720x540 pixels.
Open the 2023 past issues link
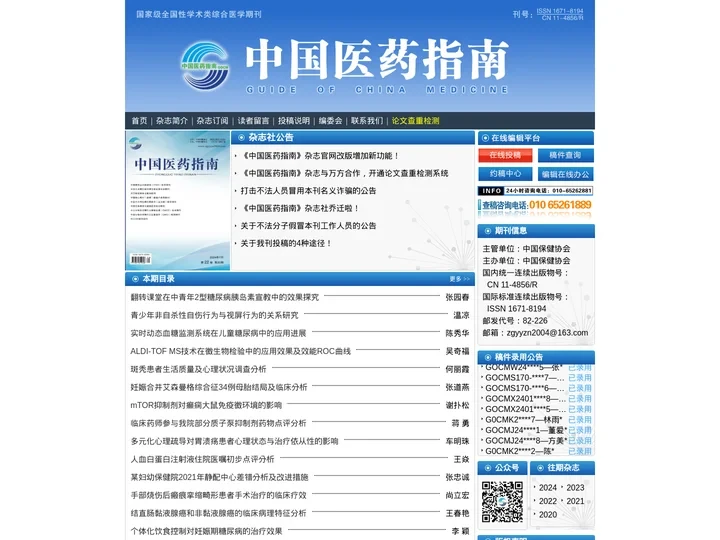click(x=575, y=488)
